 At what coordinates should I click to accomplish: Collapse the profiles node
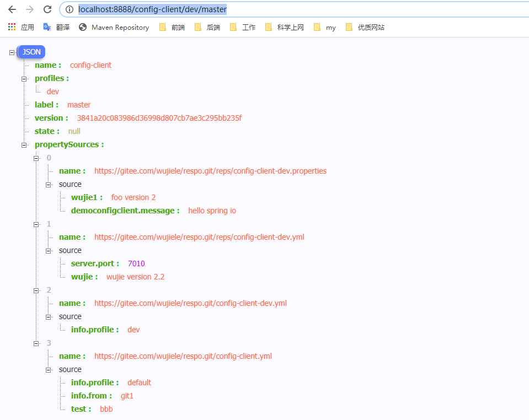click(x=24, y=79)
